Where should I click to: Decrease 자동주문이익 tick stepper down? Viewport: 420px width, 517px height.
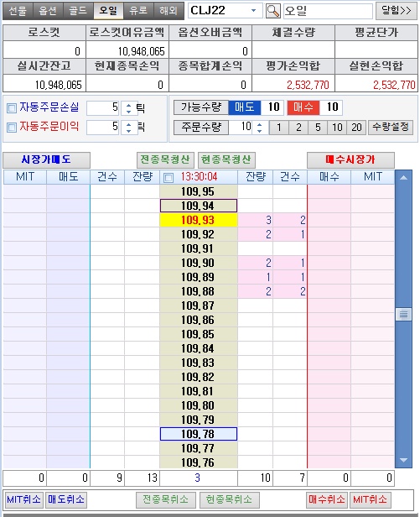coord(128,131)
